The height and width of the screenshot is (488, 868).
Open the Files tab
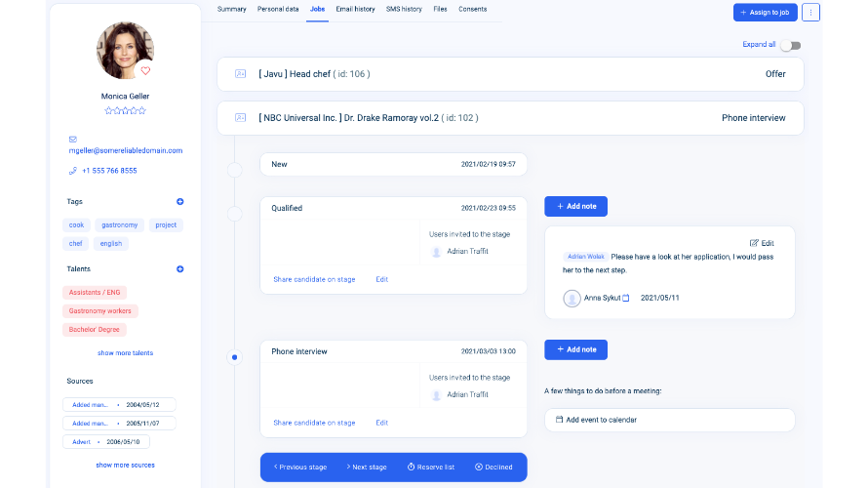[440, 10]
